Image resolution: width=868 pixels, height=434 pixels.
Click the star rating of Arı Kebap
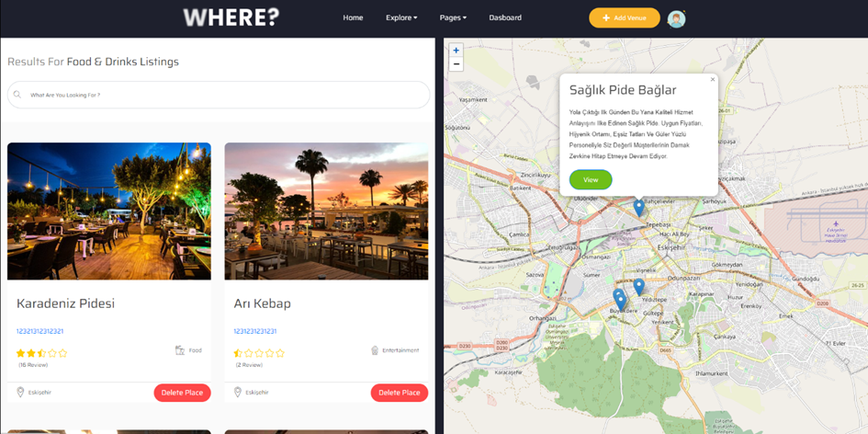259,353
